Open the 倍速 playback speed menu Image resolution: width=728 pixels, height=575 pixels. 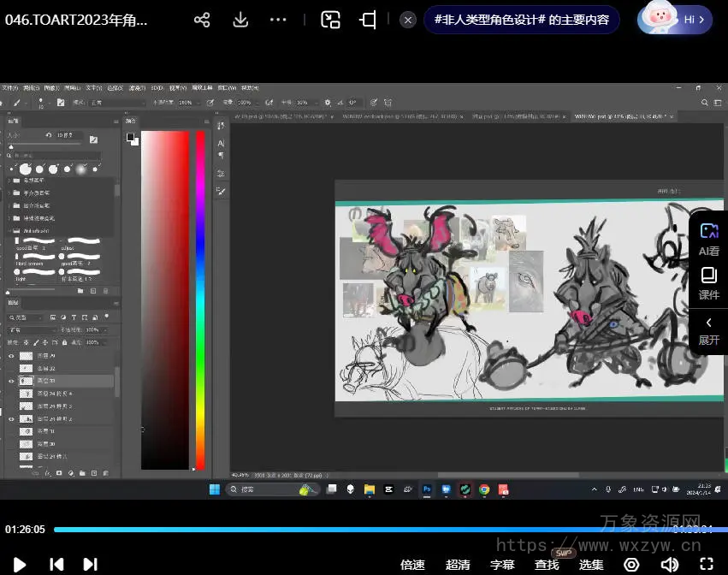point(412,565)
